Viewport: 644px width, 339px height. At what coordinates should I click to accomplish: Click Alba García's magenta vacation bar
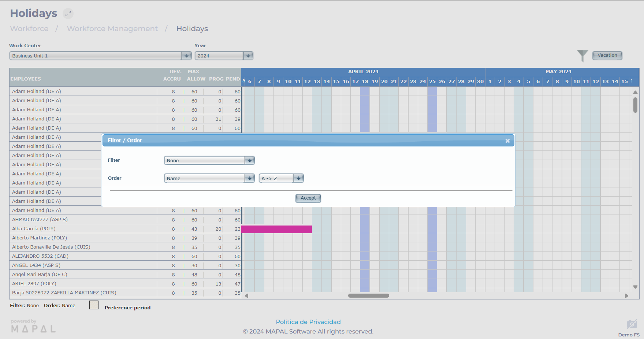(x=276, y=229)
